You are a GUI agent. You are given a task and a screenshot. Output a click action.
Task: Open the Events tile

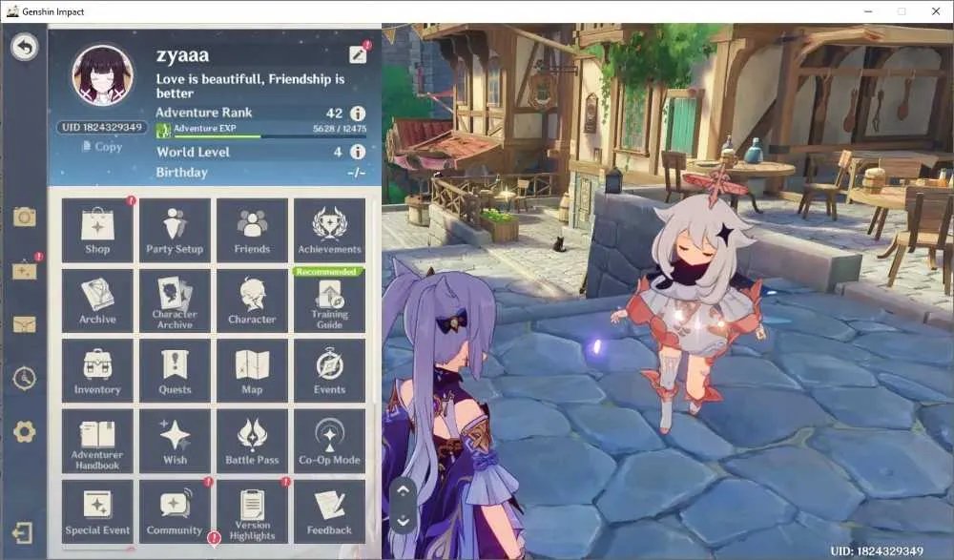point(330,371)
